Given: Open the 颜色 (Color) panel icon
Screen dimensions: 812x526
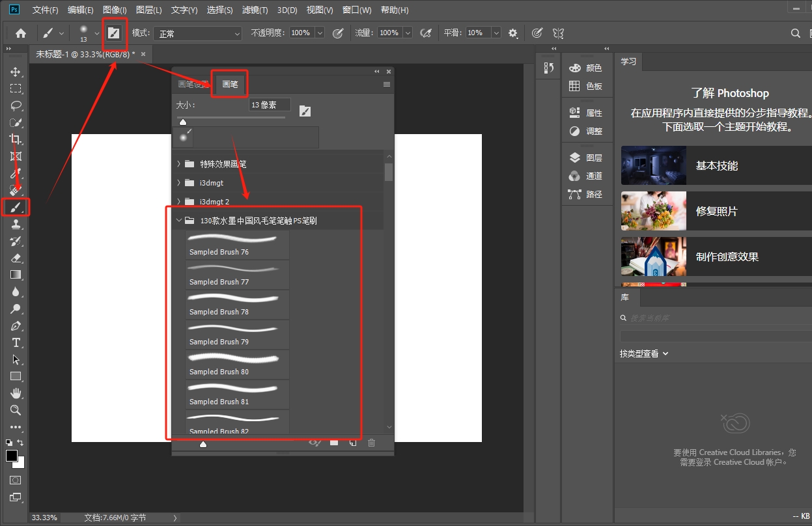Looking at the screenshot, I should coord(574,67).
